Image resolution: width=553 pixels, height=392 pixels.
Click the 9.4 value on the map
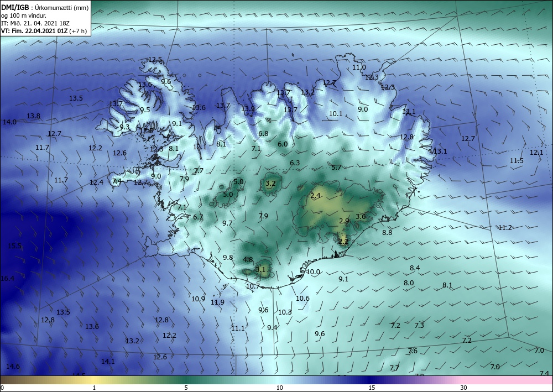[272, 327]
